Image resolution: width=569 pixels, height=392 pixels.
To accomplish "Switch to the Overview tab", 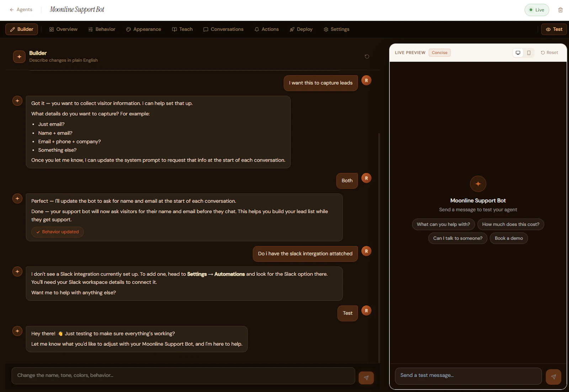I will (63, 29).
